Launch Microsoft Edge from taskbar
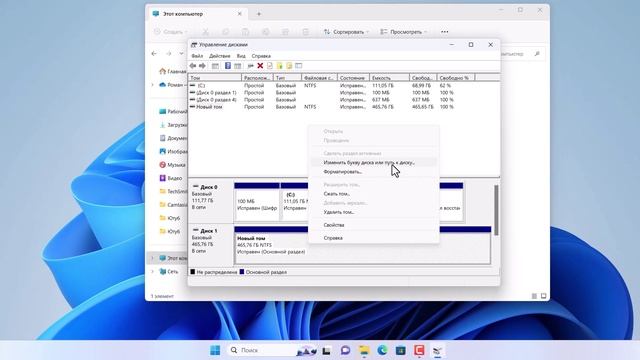 point(382,350)
